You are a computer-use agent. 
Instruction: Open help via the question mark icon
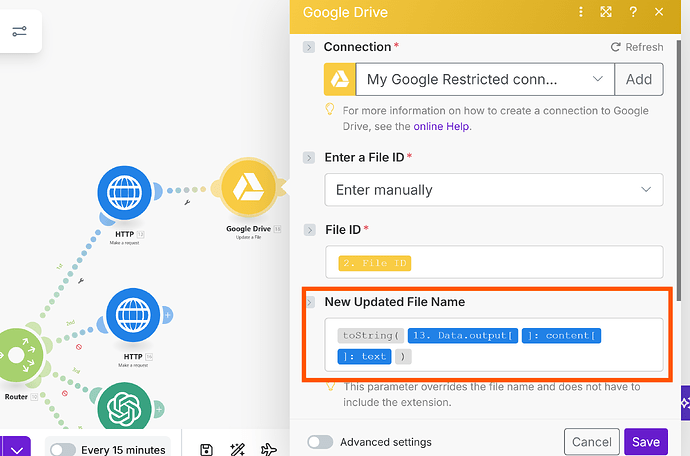pos(633,12)
